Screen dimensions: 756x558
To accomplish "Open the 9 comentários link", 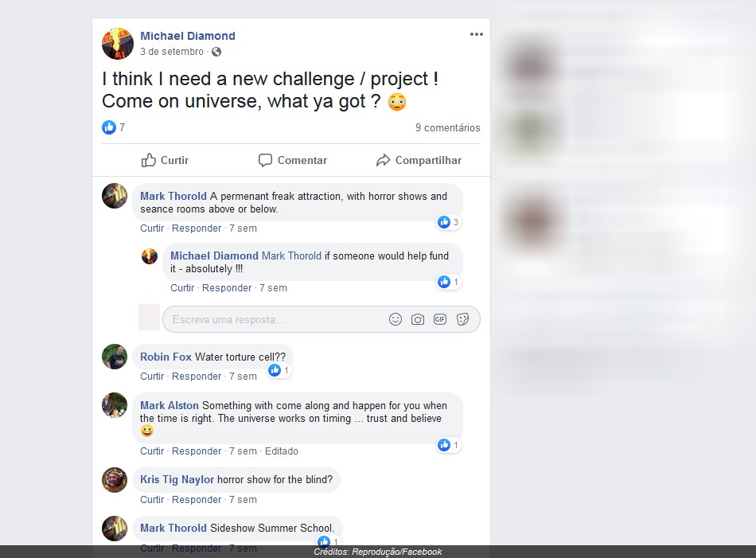I will click(447, 128).
